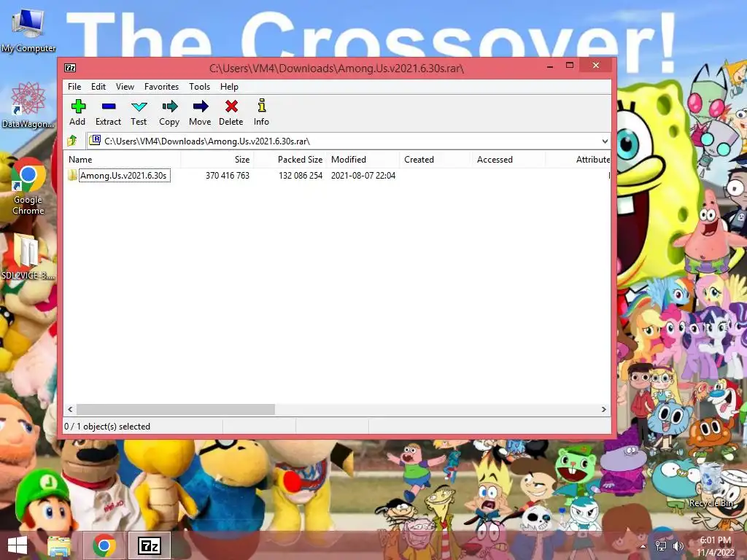
Task: Sort by the Created column header
Action: (x=436, y=160)
